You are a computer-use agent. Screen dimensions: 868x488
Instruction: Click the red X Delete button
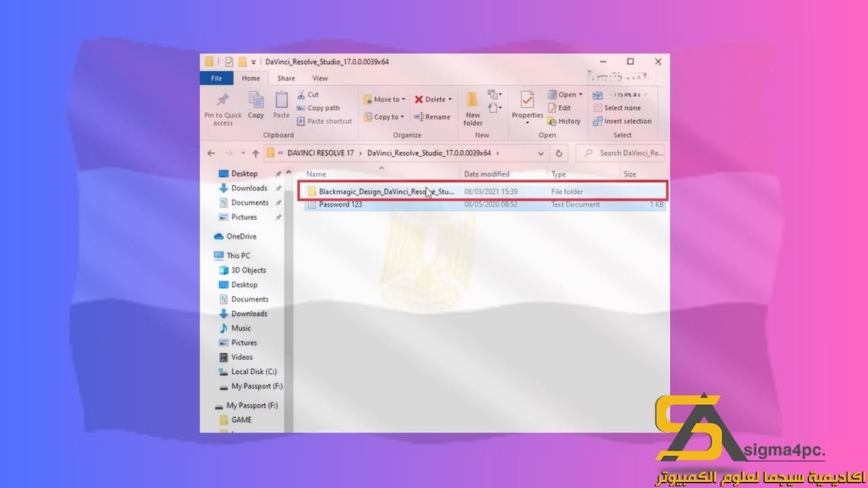(x=430, y=100)
